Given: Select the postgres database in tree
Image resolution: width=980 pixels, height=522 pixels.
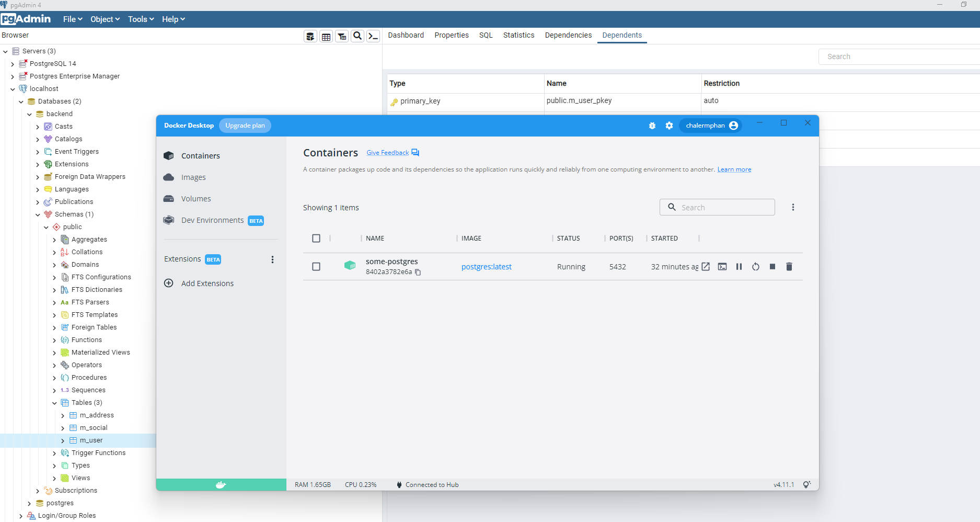Looking at the screenshot, I should point(60,503).
